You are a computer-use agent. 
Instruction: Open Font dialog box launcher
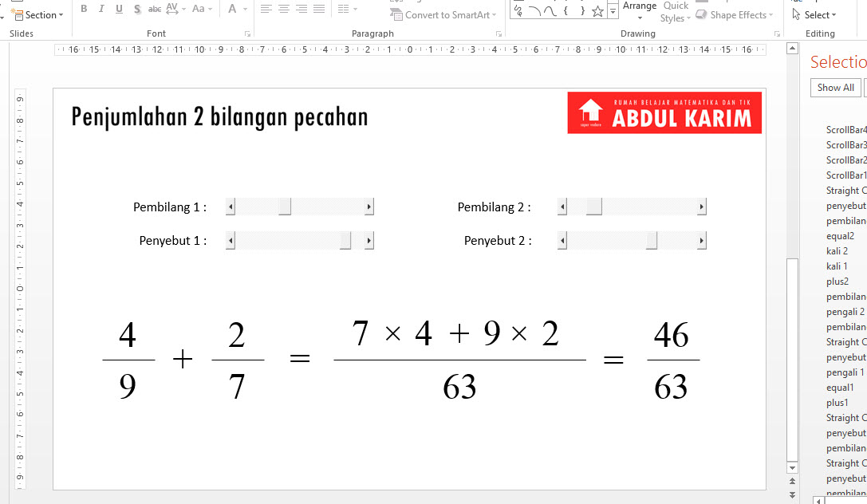247,34
